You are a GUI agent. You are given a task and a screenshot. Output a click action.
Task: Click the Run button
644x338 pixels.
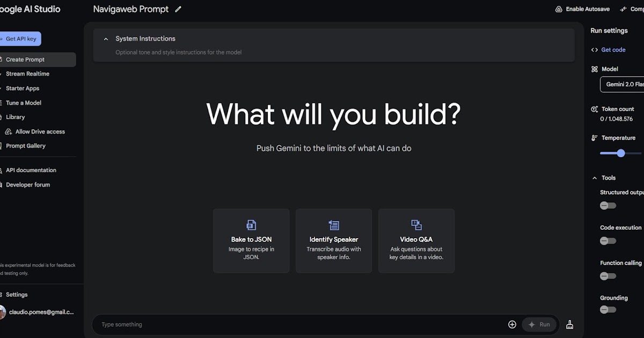click(x=540, y=325)
